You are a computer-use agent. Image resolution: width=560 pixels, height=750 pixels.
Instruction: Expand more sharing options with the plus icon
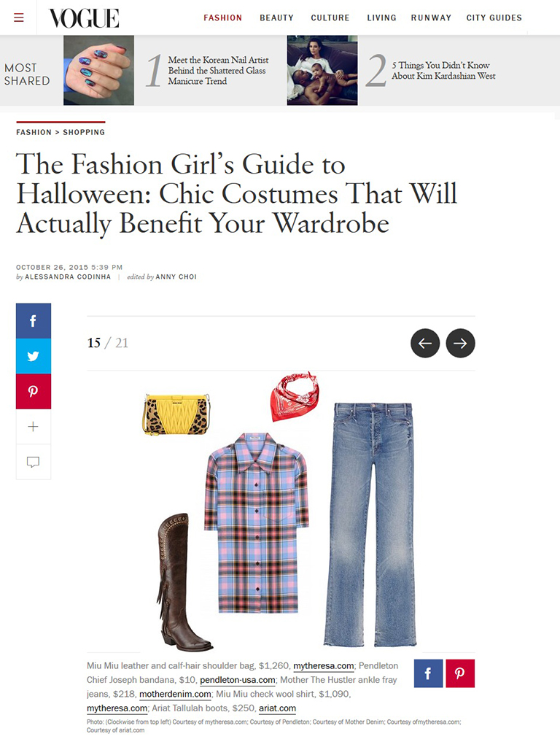tap(33, 427)
